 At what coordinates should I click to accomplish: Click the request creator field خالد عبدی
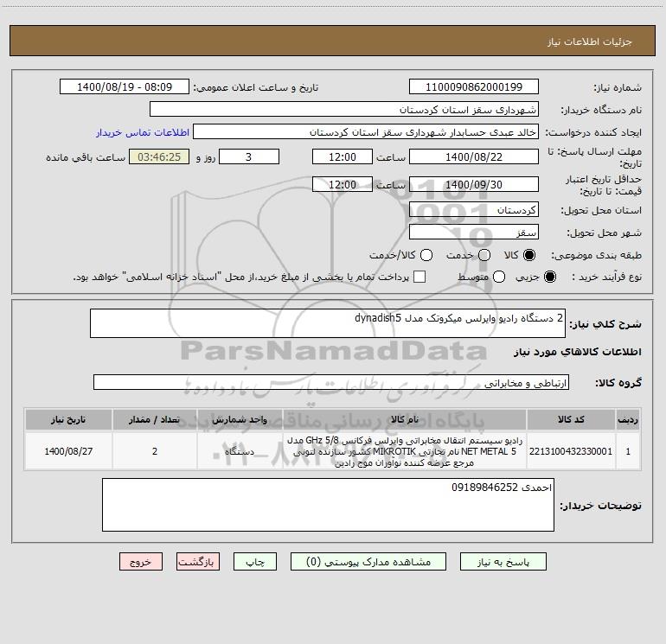pos(366,132)
